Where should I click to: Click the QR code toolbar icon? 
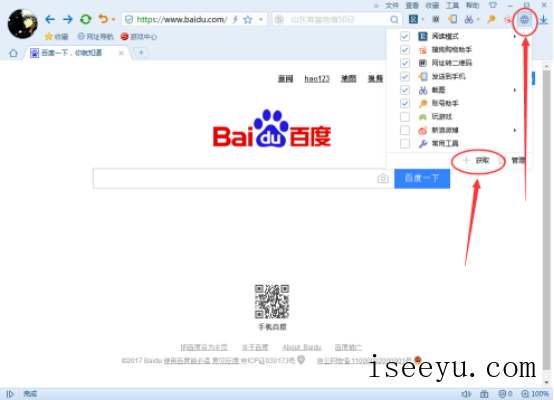click(x=436, y=19)
